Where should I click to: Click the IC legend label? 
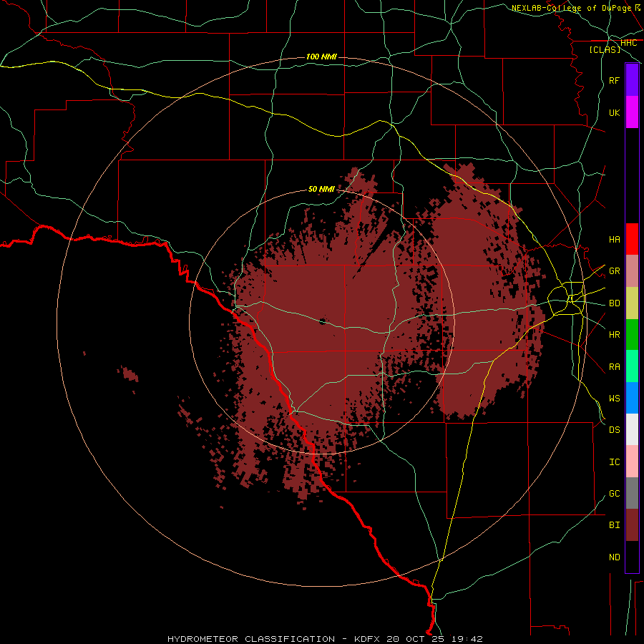(x=614, y=462)
